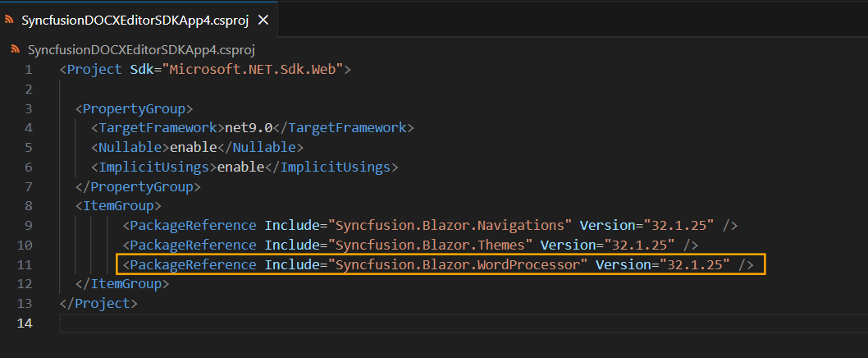
Task: Click the opening ItemGroup tag
Action: tap(118, 206)
